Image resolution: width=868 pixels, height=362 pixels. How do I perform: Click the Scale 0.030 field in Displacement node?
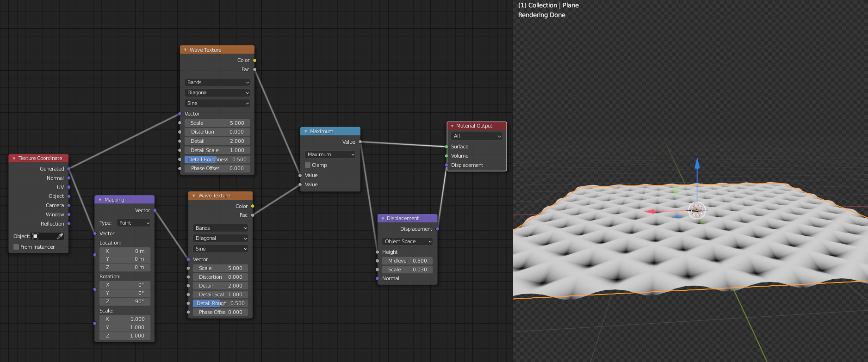click(408, 270)
